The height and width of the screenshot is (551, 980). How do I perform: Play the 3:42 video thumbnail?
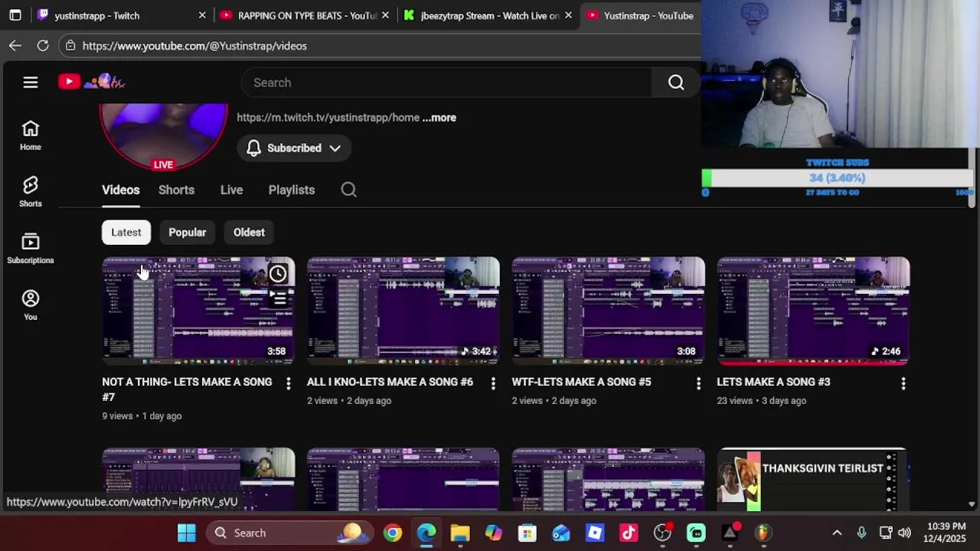click(x=403, y=311)
